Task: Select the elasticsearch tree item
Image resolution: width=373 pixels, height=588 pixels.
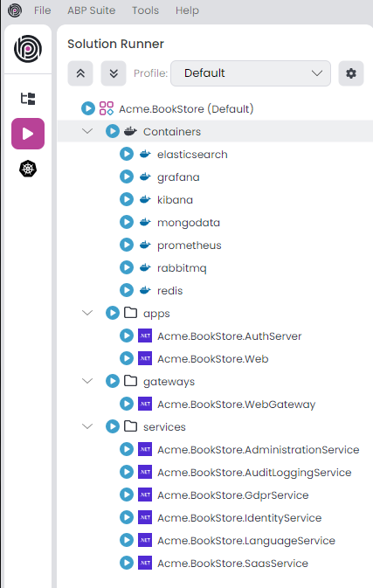Action: point(192,155)
